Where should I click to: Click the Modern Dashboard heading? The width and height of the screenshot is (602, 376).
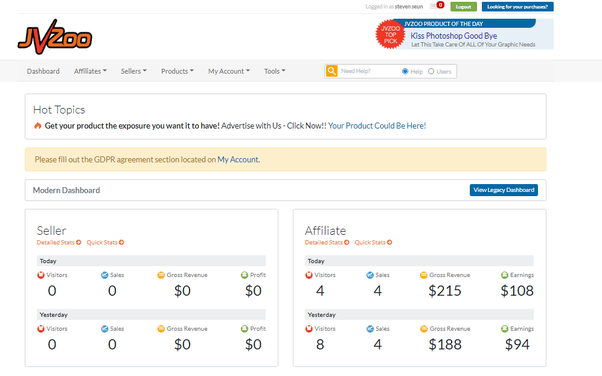tap(66, 190)
